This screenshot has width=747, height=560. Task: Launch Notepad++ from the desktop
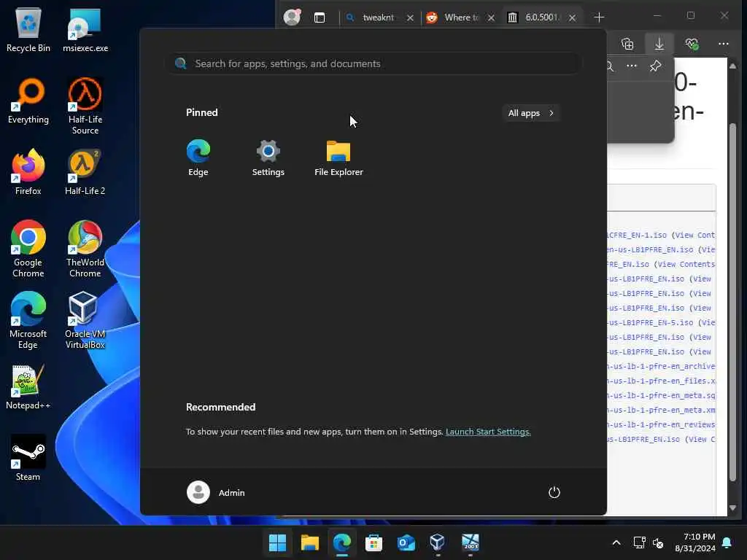28,388
